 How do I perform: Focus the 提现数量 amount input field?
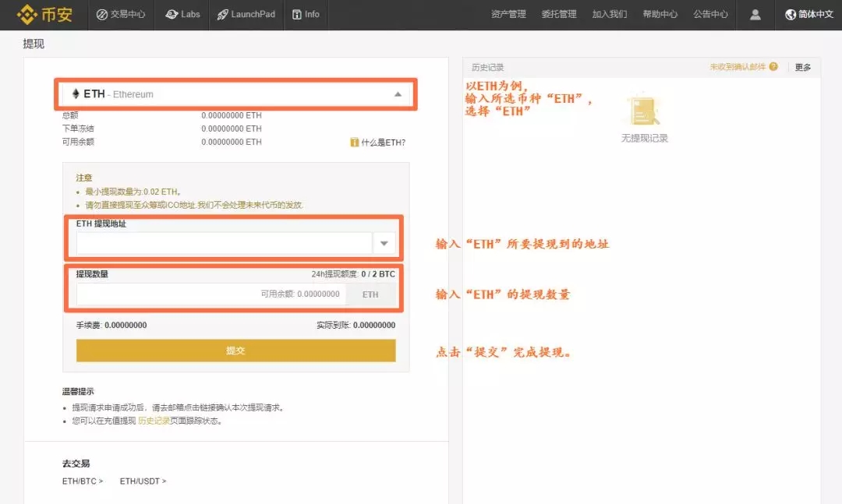pyautogui.click(x=211, y=294)
